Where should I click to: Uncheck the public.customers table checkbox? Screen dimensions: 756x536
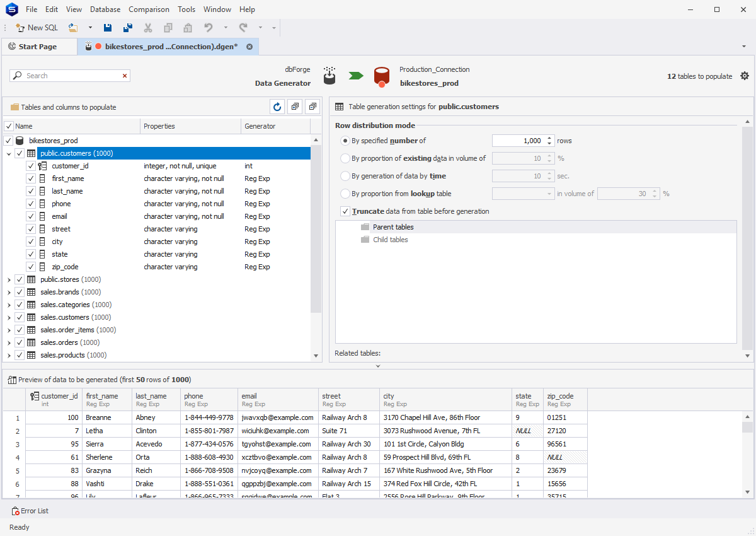(20, 153)
